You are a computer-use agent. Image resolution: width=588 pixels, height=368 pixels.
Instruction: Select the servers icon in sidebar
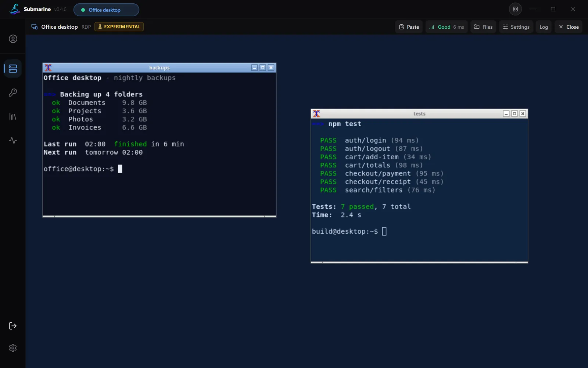click(13, 68)
